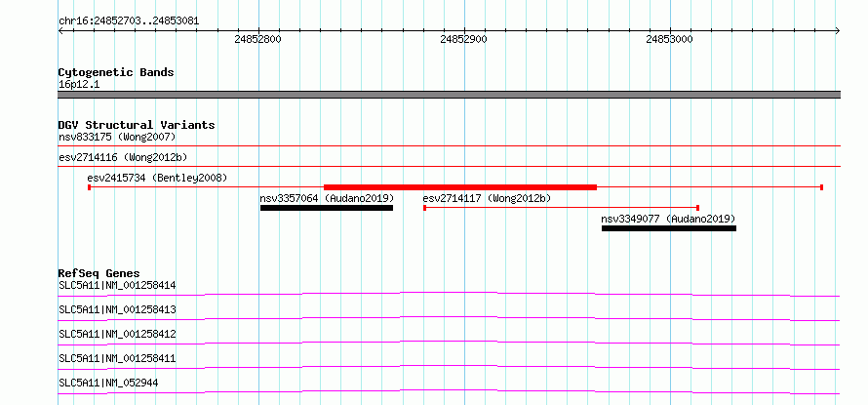
Task: Click magenta gene line of NM_052944
Action: tap(449, 391)
